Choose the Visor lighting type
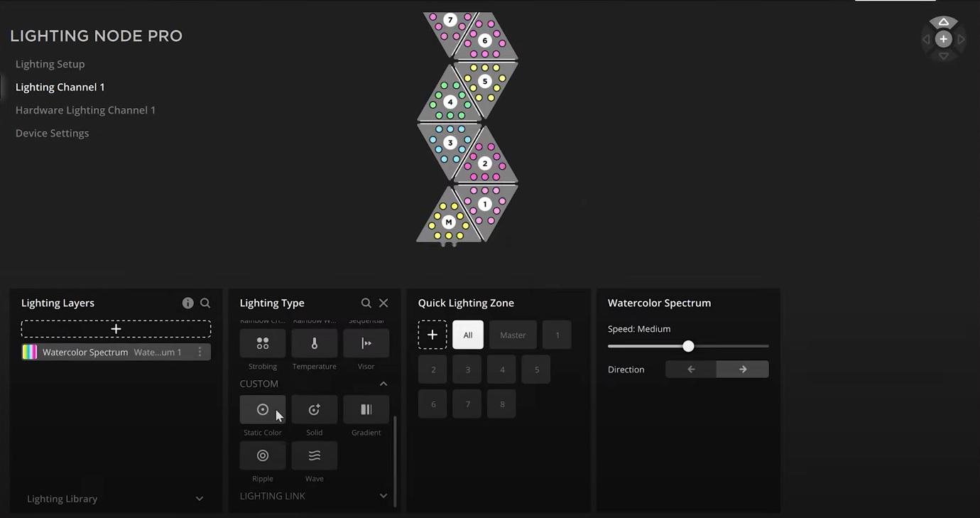The height and width of the screenshot is (518, 980). tap(366, 343)
